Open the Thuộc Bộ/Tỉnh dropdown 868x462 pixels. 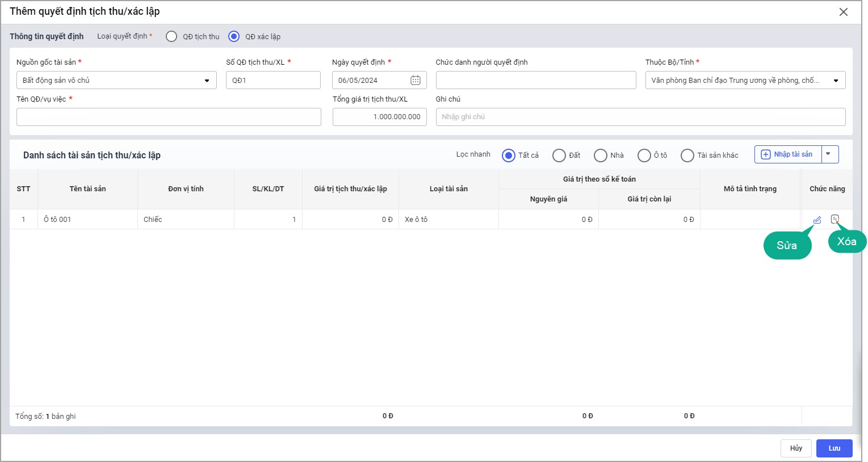[x=836, y=81]
